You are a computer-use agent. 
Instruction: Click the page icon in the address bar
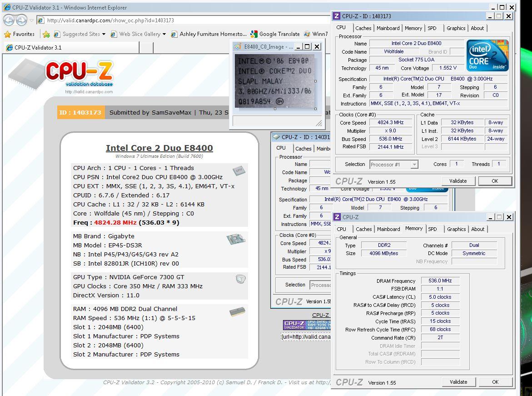[x=41, y=20]
